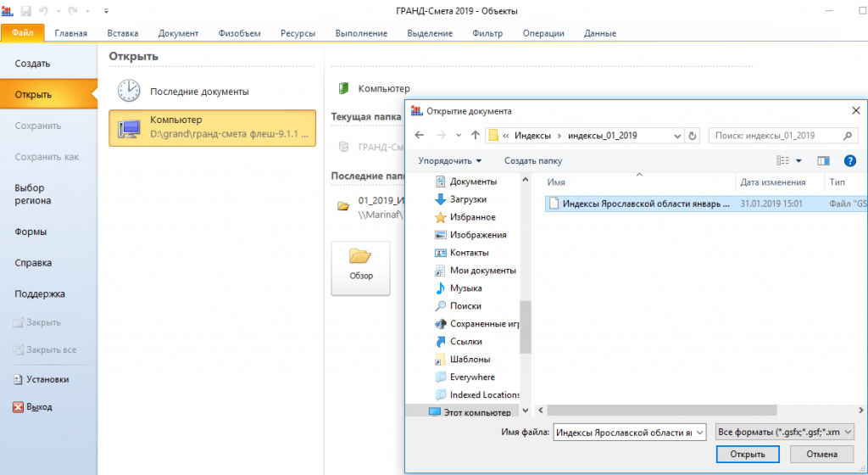Select the Компьютер location with monitor icon
Viewport: 868px width, 475px height.
tap(213, 128)
